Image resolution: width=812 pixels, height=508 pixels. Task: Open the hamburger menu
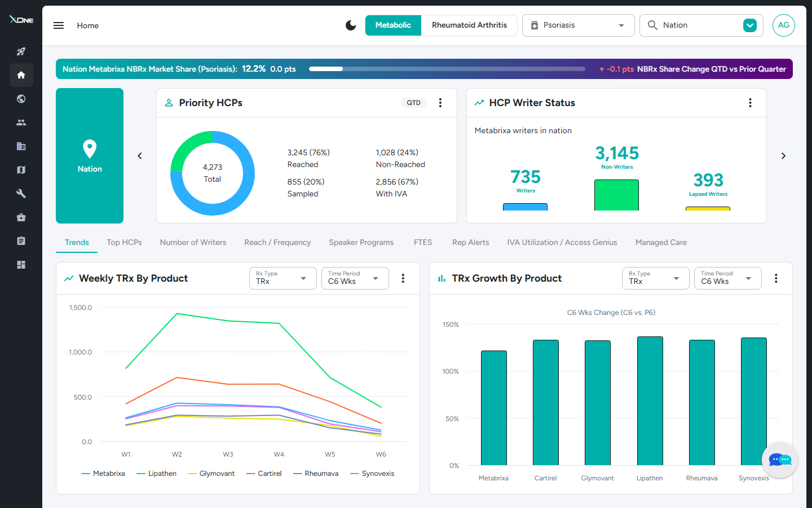coord(59,25)
